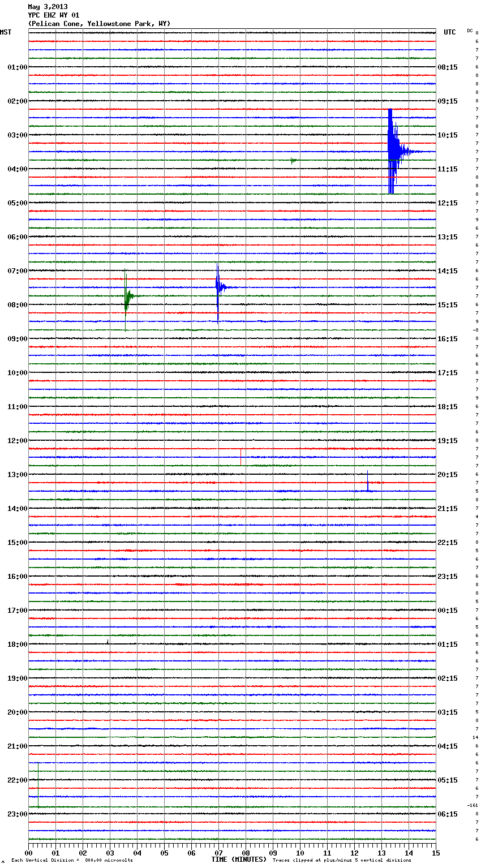The image size is (481, 868).
Task: Click the minute 03 axis label
Action: click(110, 853)
